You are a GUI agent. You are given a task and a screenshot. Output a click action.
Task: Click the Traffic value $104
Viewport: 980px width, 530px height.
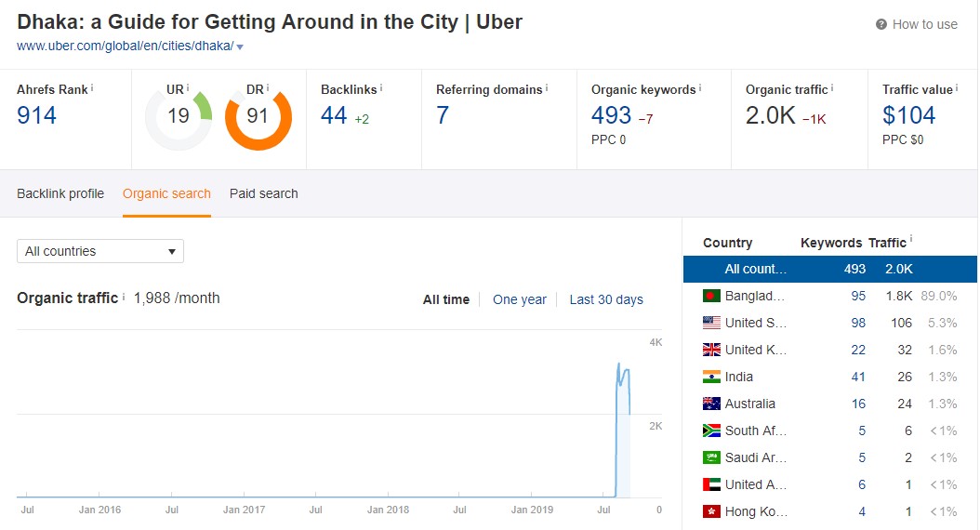[908, 115]
